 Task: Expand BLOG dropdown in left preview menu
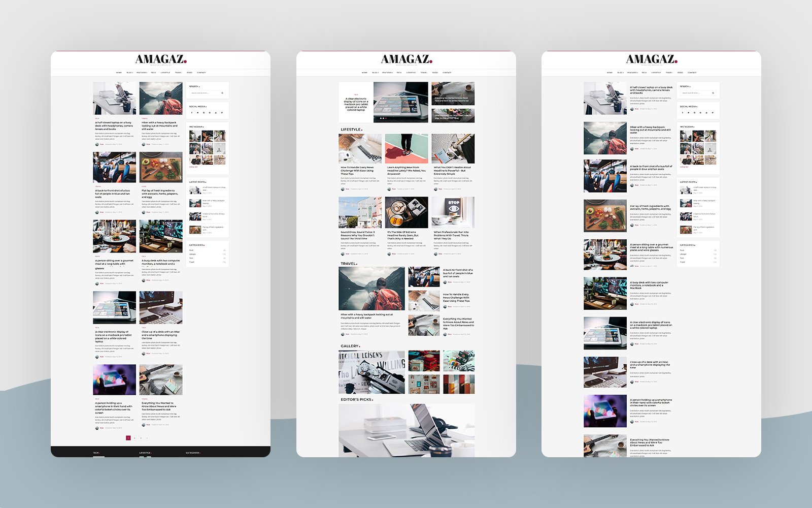click(x=130, y=73)
